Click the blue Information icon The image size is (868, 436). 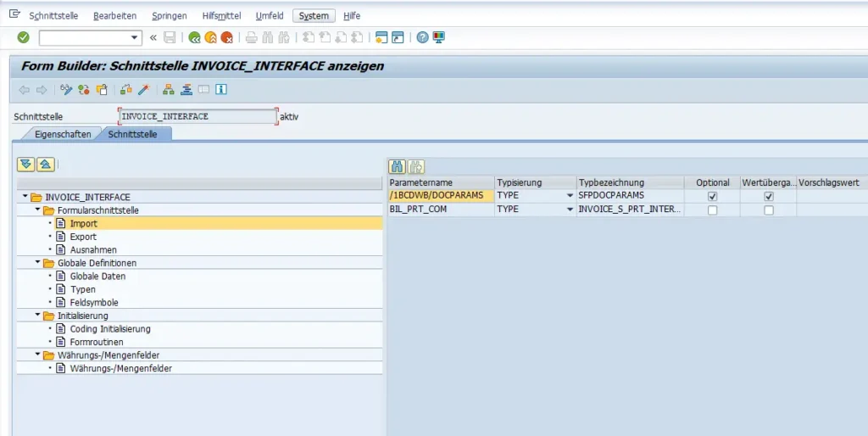(x=221, y=89)
